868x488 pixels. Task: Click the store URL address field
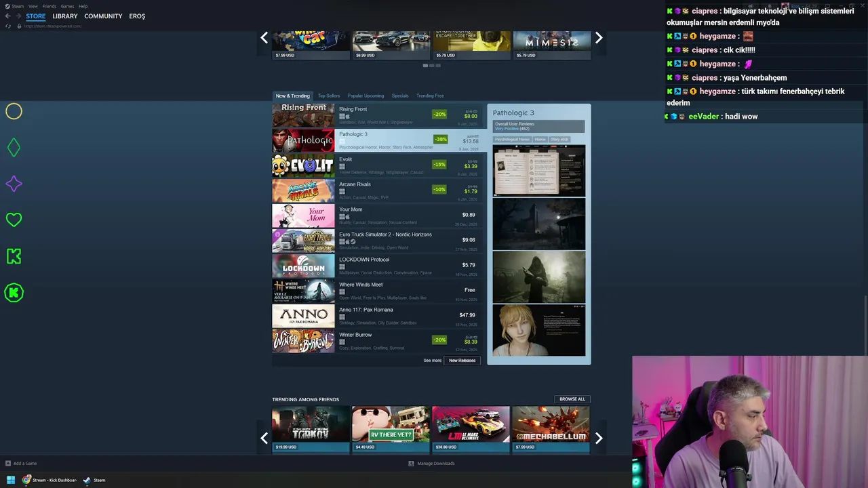52,26
